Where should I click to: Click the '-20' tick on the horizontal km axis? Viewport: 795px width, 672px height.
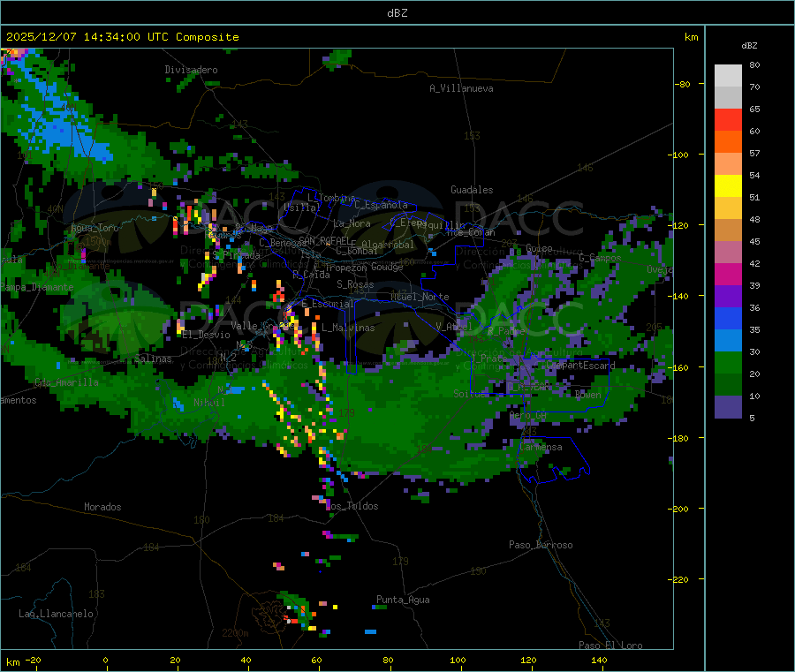(34, 660)
